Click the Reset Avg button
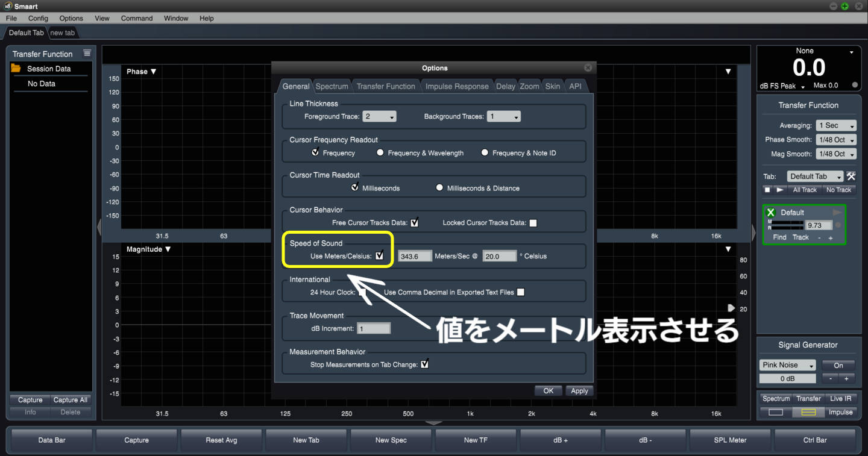868x456 pixels. coord(221,440)
